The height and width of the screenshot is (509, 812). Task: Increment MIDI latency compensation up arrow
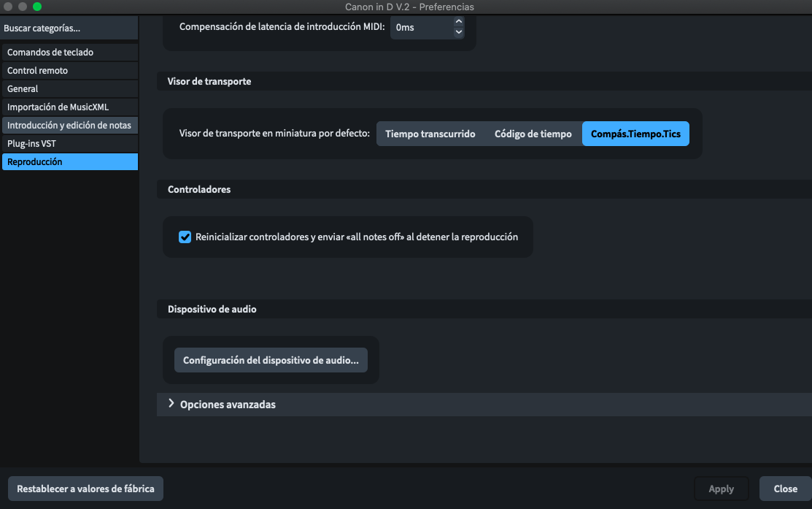pos(458,22)
